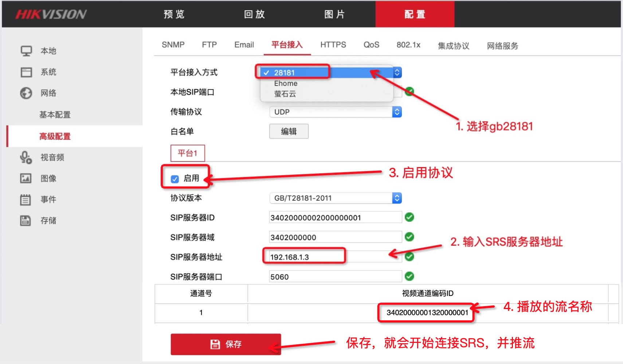Click green check icon next to SIP服务器域
This screenshot has height=364, width=623.
[x=410, y=237]
